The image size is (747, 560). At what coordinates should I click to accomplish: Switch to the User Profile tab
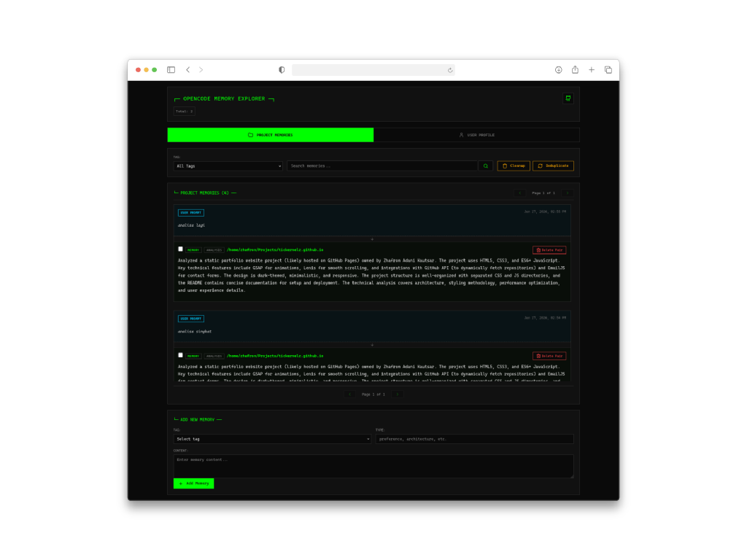[477, 135]
